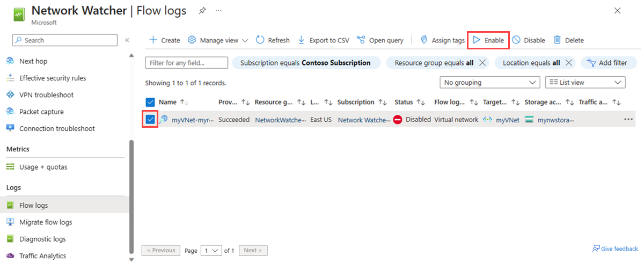
Task: Click Traffic Analytics icon in sidebar
Action: click(x=10, y=256)
